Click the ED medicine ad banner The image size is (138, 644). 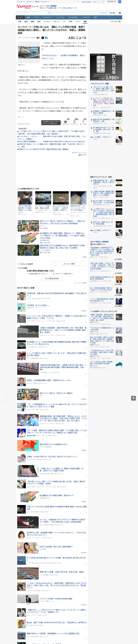click(x=106, y=67)
